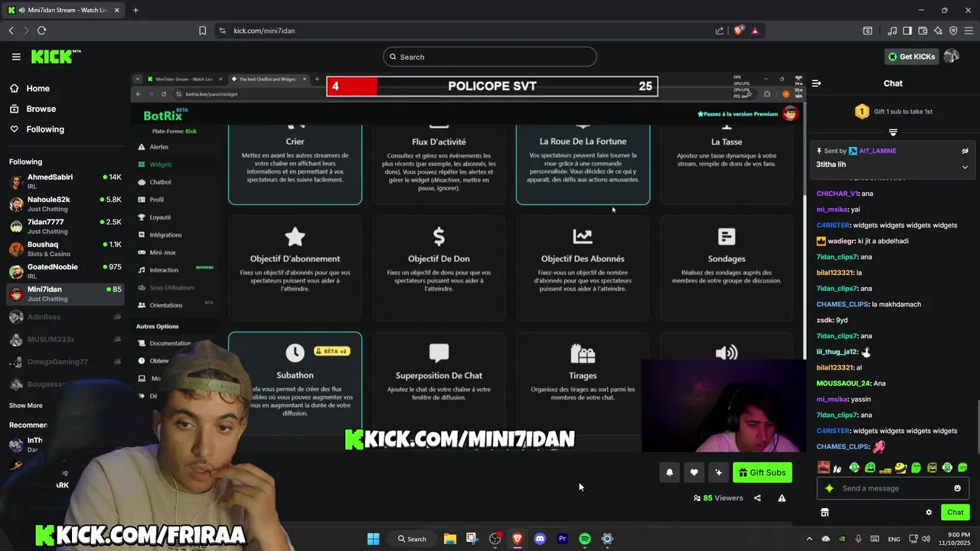The height and width of the screenshot is (551, 980).
Task: Open Nahoule82k channel in Following list
Action: click(65, 204)
